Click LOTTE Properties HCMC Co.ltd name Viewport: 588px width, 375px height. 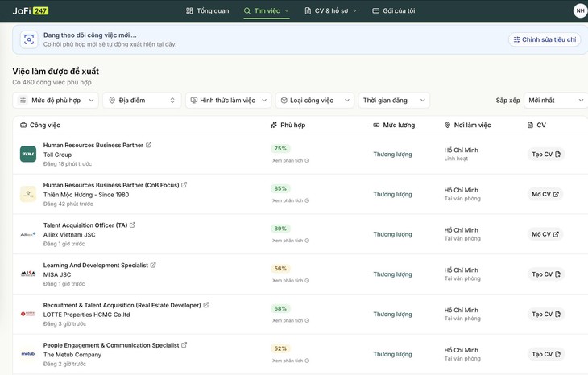click(x=87, y=315)
